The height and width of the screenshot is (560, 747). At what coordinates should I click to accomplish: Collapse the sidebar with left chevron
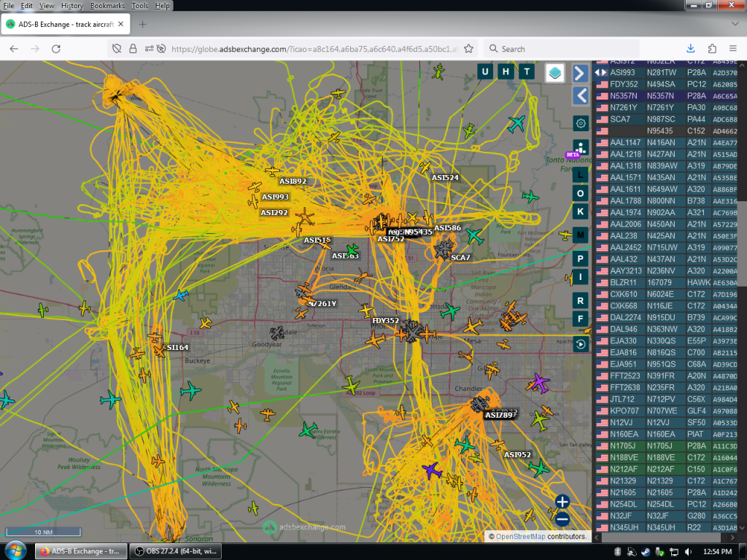(x=580, y=96)
